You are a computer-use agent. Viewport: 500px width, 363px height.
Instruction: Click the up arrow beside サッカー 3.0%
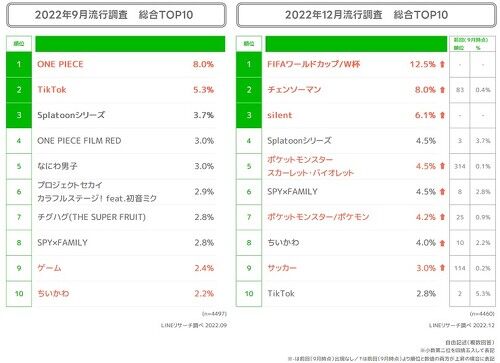[442, 268]
